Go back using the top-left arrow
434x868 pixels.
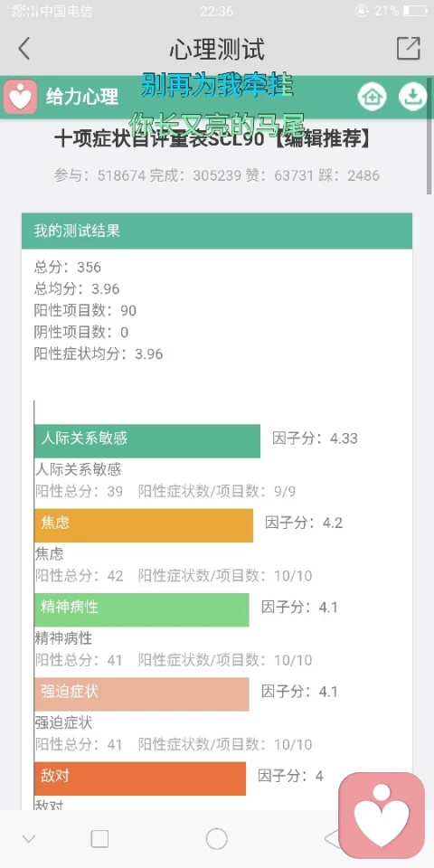click(24, 49)
